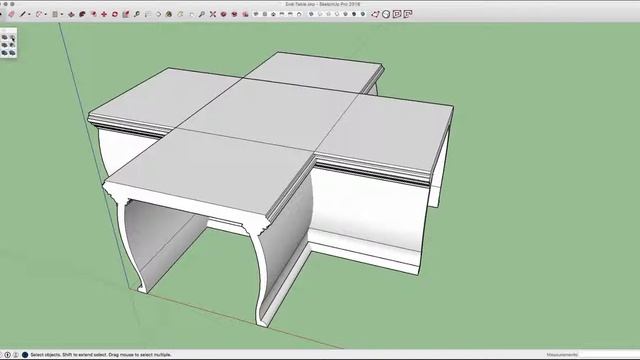The image size is (640, 360).
Task: Select the Paint Bucket tool
Action: tap(169, 14)
